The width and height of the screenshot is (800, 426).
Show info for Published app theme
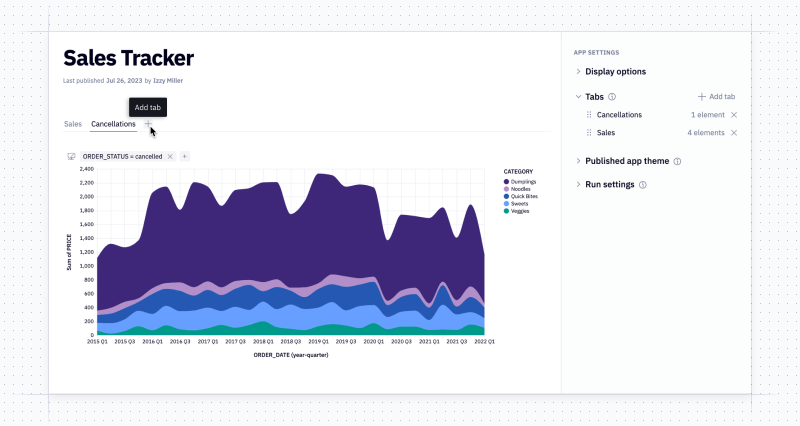[677, 161]
